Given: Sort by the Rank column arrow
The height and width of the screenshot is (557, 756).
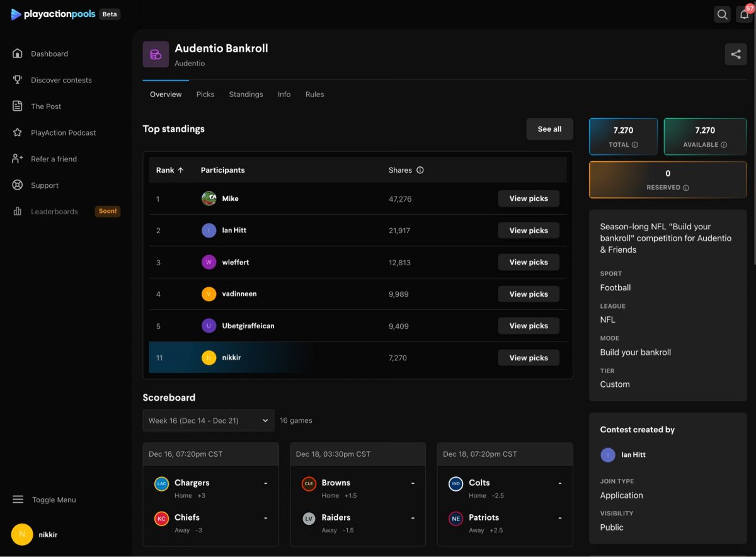Looking at the screenshot, I should pos(181,170).
